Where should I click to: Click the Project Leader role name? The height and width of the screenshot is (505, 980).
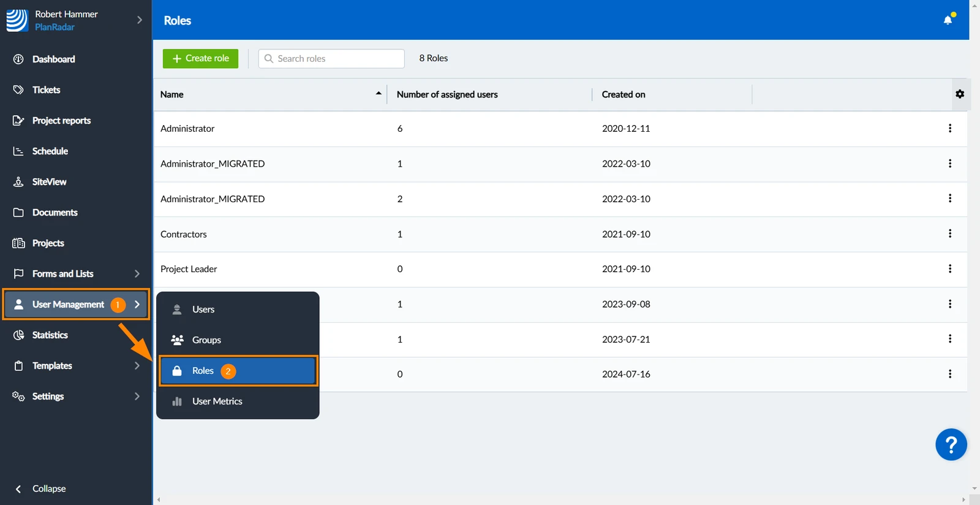[189, 269]
